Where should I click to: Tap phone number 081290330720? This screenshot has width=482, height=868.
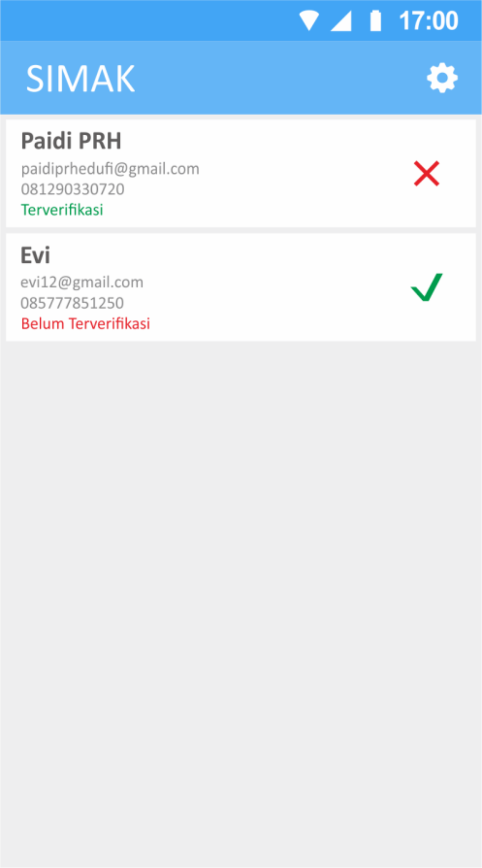coord(73,189)
